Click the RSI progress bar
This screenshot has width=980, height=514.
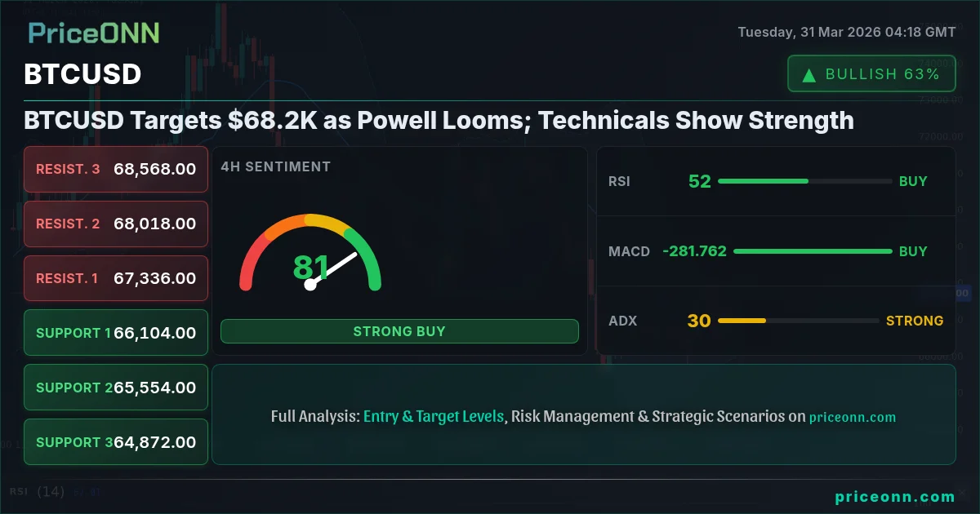click(804, 181)
